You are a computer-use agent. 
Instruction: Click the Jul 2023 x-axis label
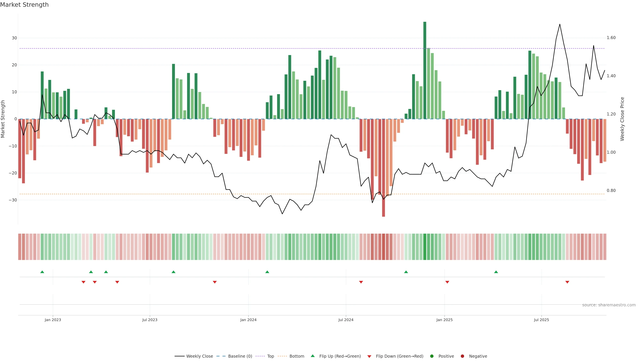coord(150,320)
